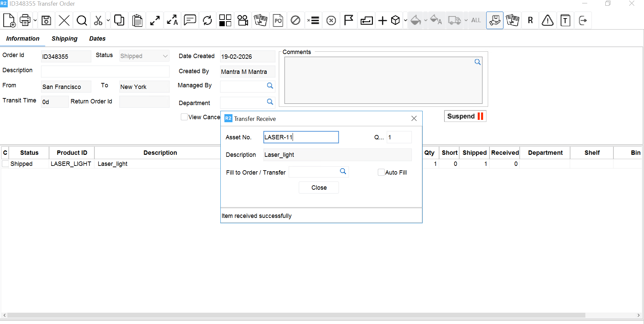Open the video camera icon tool

(x=243, y=20)
